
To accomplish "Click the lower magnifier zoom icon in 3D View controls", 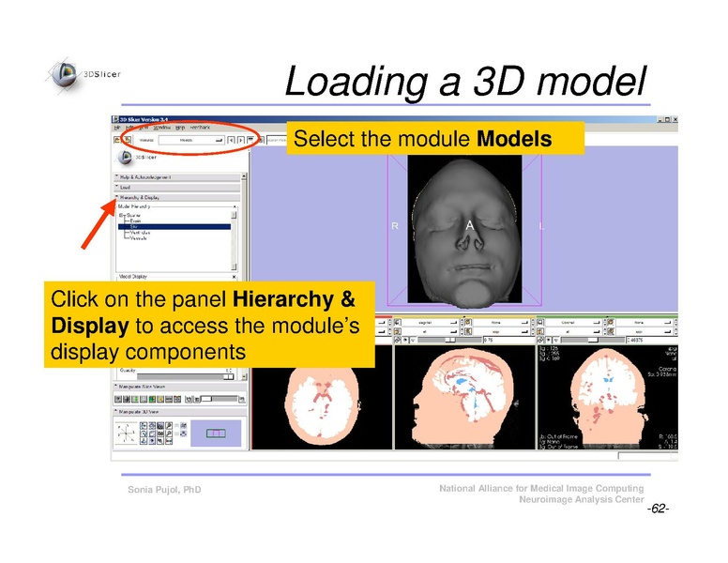I will tap(169, 434).
